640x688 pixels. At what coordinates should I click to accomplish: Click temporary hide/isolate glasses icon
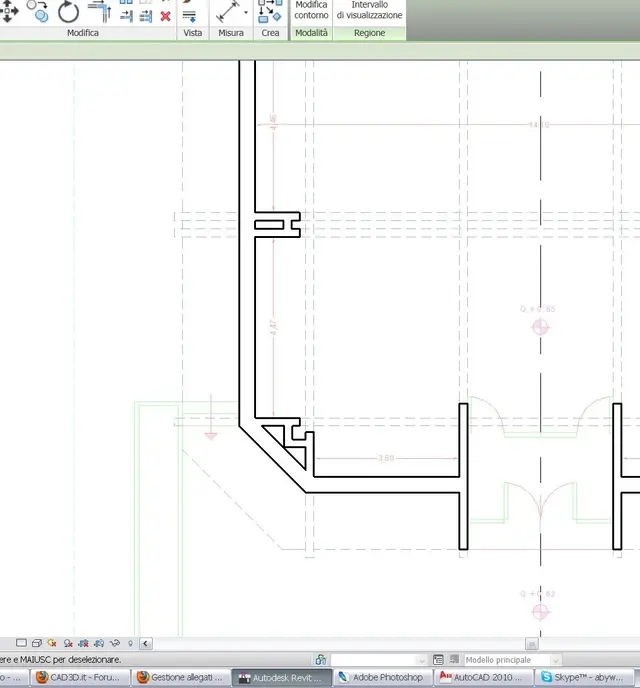pos(115,643)
